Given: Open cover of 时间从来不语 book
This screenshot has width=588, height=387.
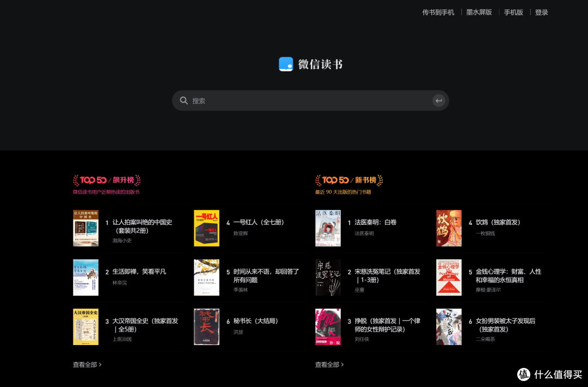Looking at the screenshot, I should [207, 278].
